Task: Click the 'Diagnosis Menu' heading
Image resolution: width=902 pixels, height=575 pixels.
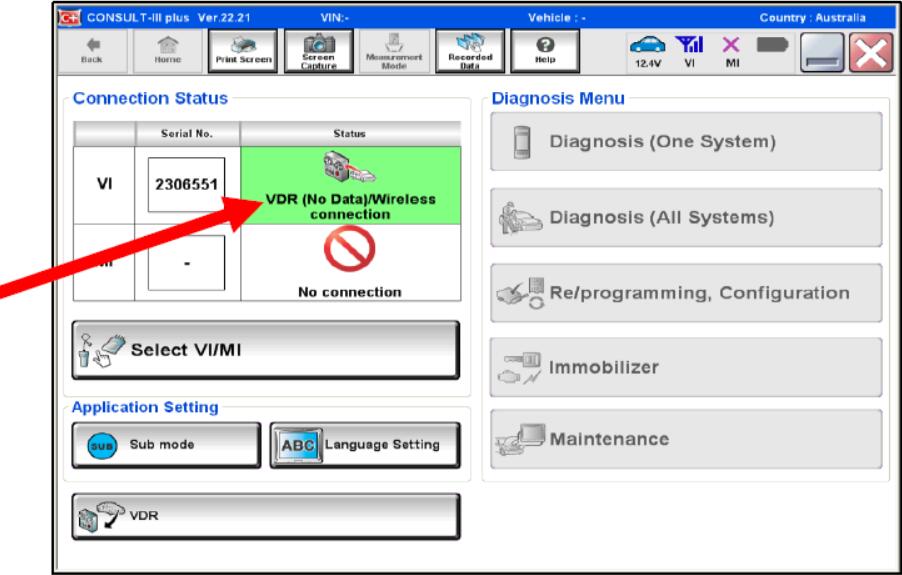Action: point(558,98)
